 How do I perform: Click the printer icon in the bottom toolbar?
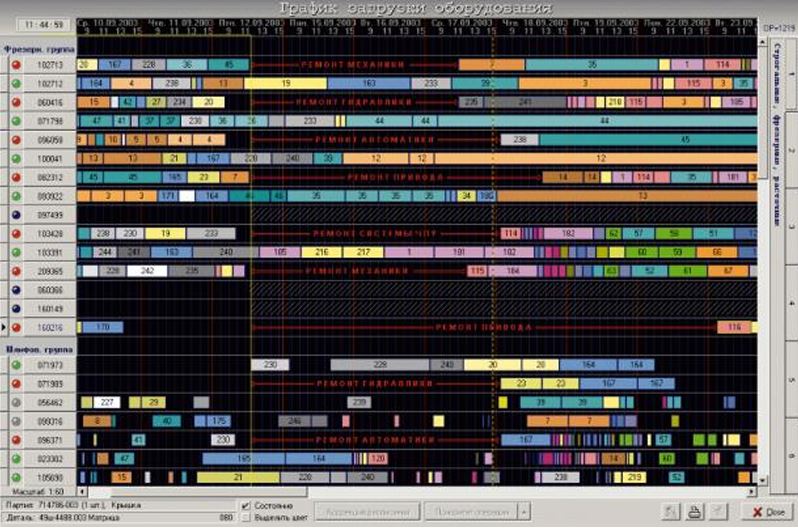(x=692, y=512)
